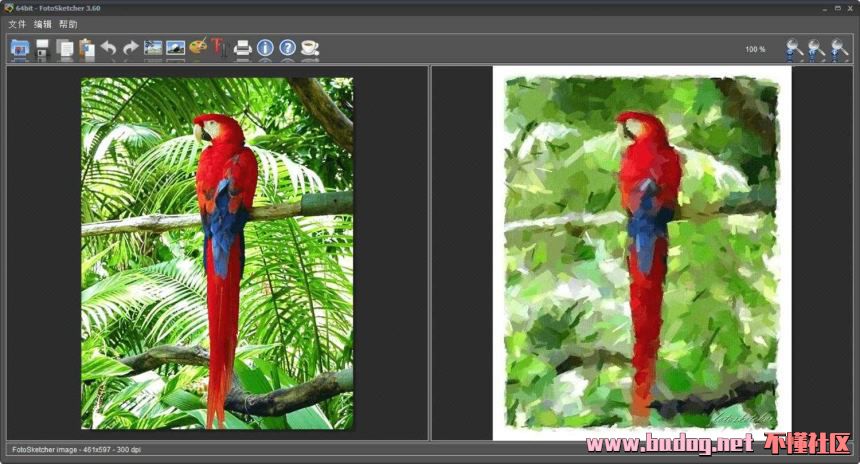Open a picture with the folder icon

pyautogui.click(x=20, y=49)
